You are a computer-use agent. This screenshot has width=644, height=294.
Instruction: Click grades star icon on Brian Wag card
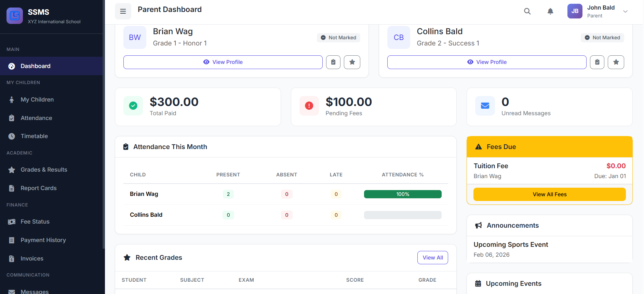pyautogui.click(x=352, y=62)
